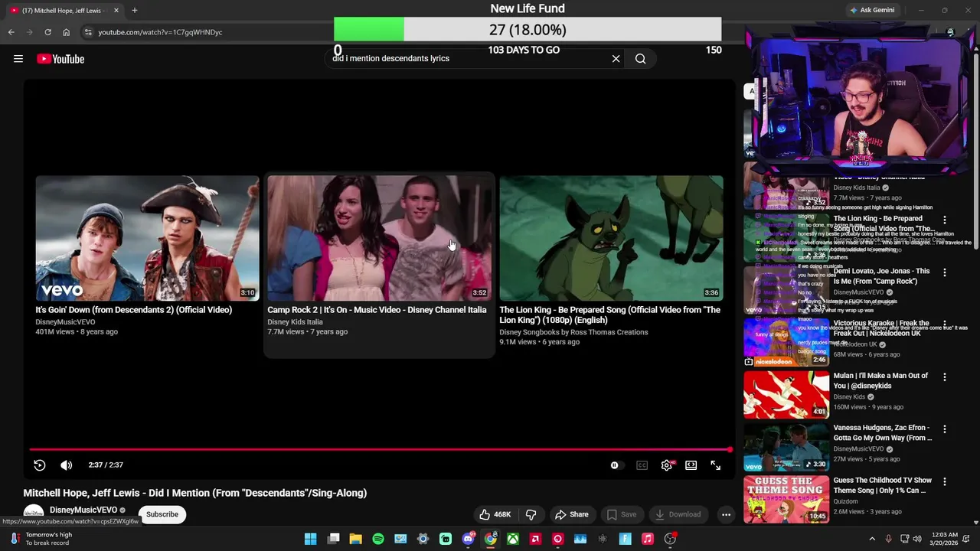This screenshot has width=980, height=551.
Task: Share the Did I Mention video
Action: [x=572, y=514]
